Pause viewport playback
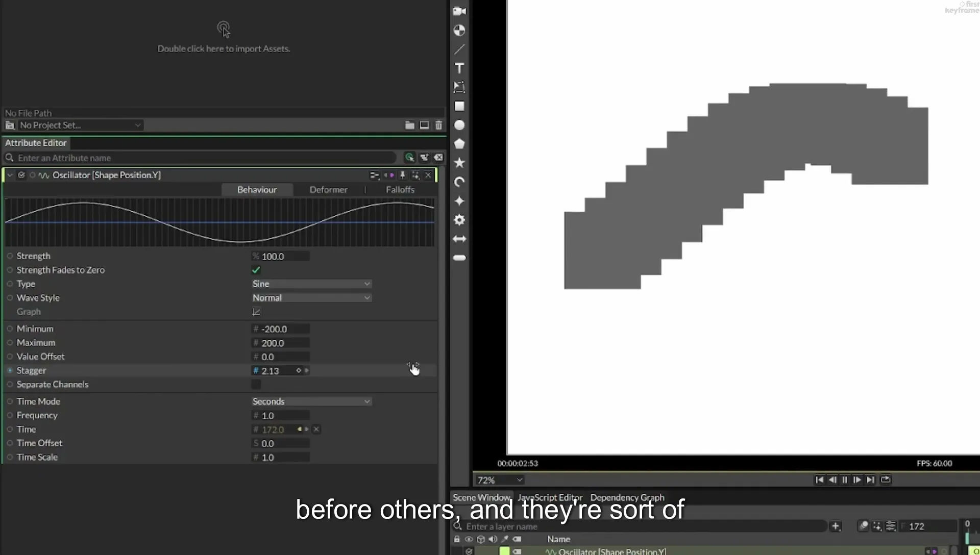The height and width of the screenshot is (555, 980). pos(845,480)
